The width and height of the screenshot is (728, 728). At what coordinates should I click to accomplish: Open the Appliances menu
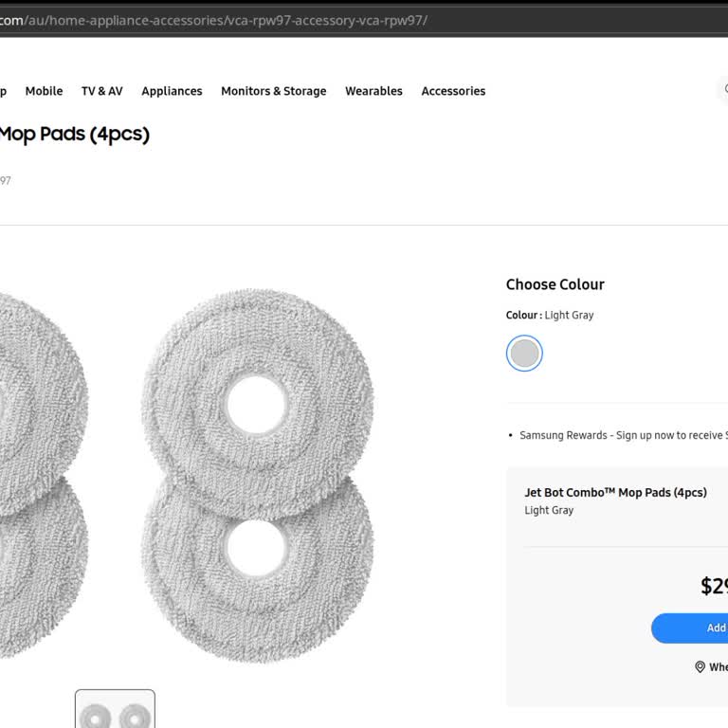coord(172,91)
